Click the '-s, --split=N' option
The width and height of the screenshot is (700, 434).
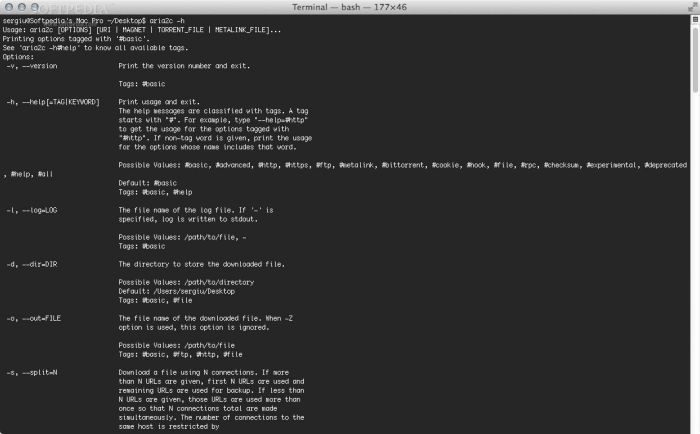[x=32, y=372]
